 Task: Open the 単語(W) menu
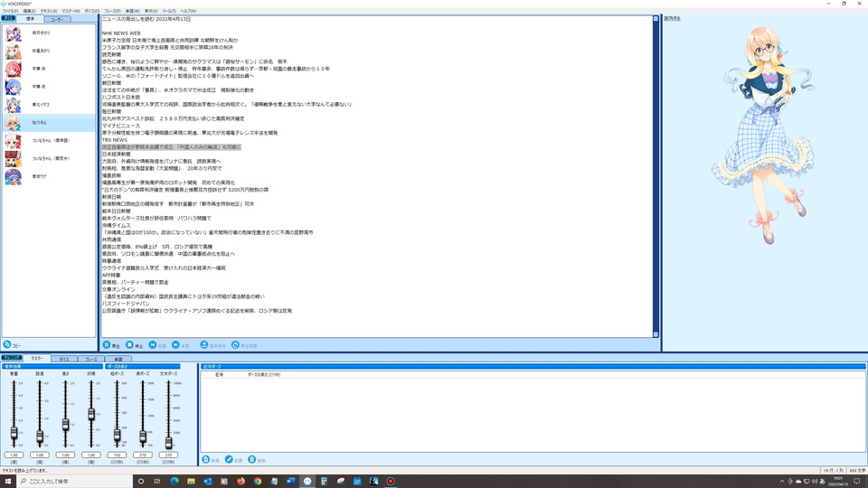coord(132,11)
